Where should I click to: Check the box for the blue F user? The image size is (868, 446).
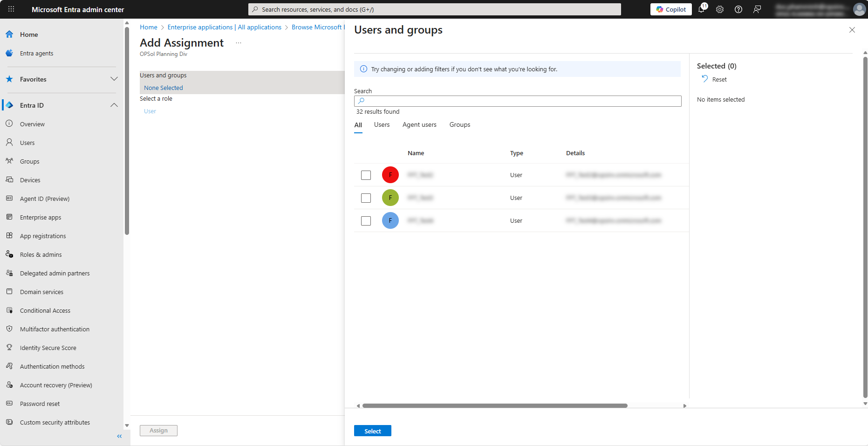click(366, 221)
